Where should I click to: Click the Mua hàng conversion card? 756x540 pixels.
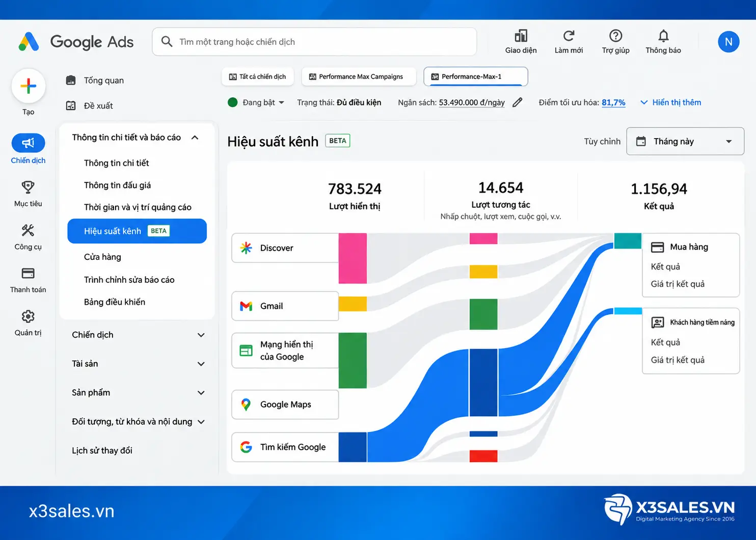[x=691, y=265]
